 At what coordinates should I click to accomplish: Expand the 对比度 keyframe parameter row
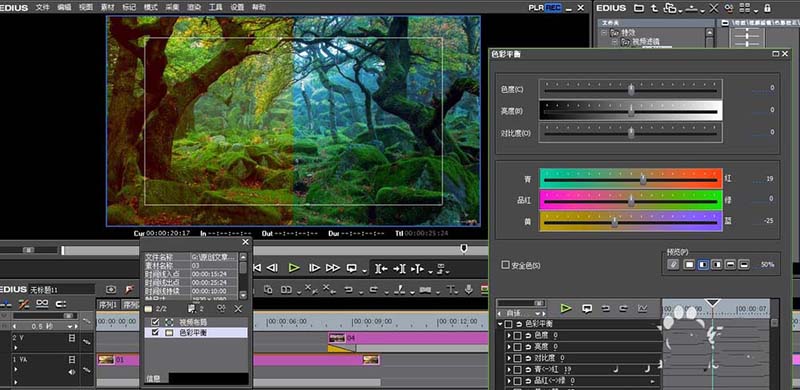click(x=509, y=358)
